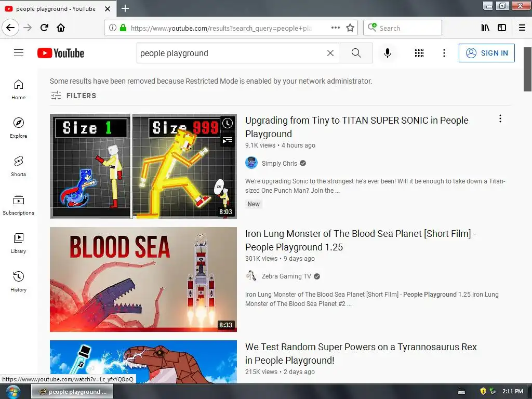Bookmark this page with star icon
This screenshot has height=399, width=532.
point(350,28)
